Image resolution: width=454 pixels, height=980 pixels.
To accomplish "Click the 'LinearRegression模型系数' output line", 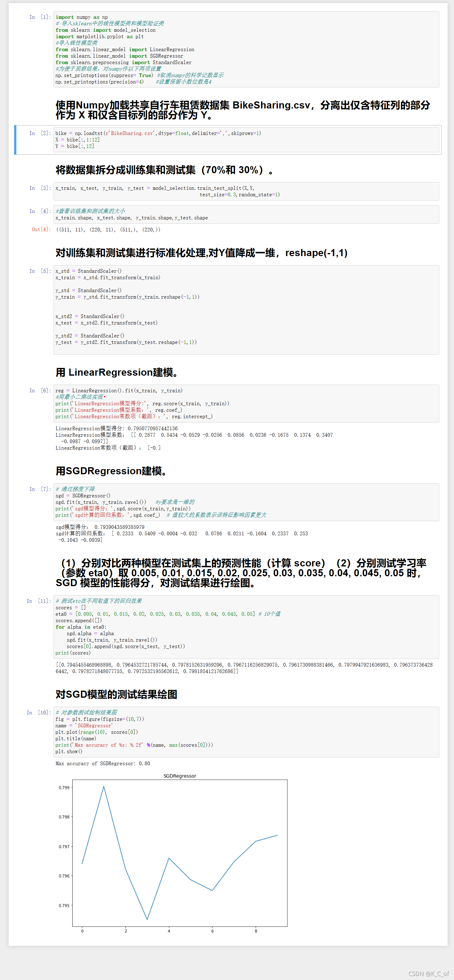I will pyautogui.click(x=194, y=438).
